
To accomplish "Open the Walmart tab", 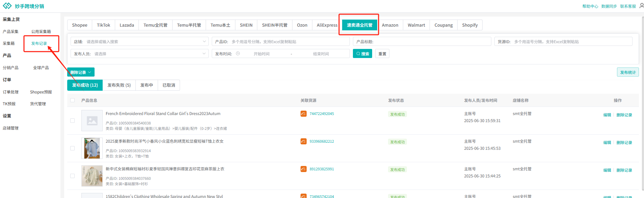I will pos(416,25).
